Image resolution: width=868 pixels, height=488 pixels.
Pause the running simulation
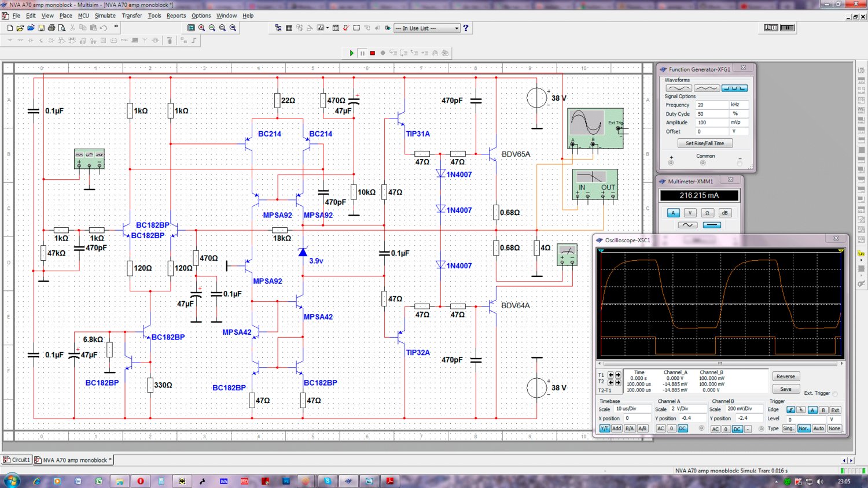coord(362,53)
